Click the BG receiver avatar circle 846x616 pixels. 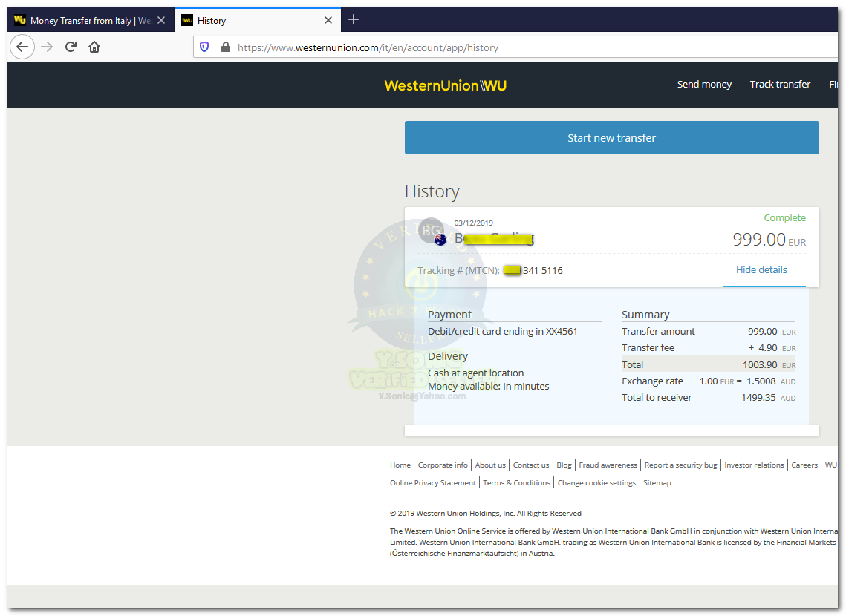[432, 230]
